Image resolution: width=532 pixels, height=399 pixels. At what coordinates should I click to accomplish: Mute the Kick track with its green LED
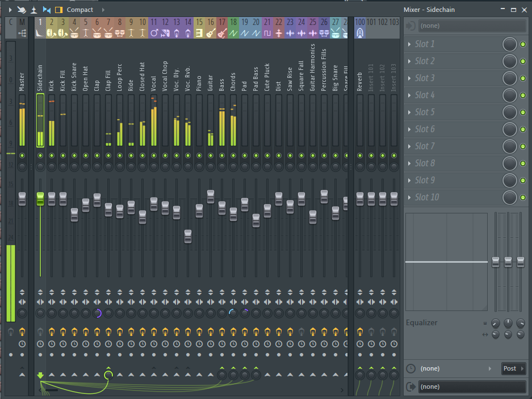click(52, 156)
